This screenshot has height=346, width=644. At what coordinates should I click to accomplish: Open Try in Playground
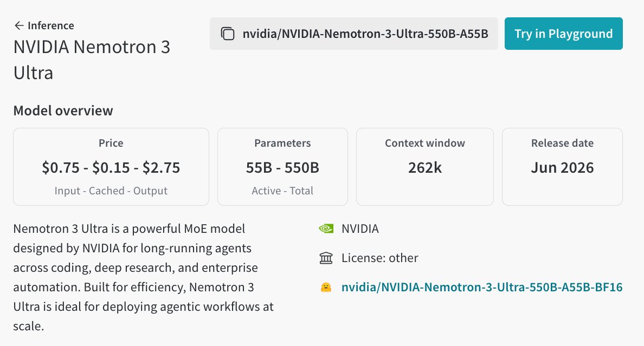pyautogui.click(x=564, y=34)
